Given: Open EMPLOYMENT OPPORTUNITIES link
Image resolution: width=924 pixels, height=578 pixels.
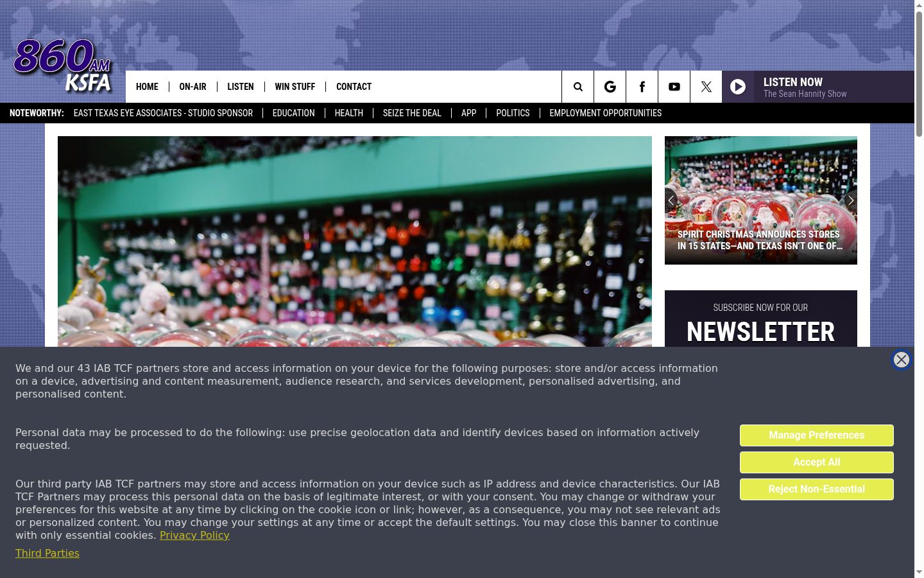Looking at the screenshot, I should pyautogui.click(x=605, y=113).
